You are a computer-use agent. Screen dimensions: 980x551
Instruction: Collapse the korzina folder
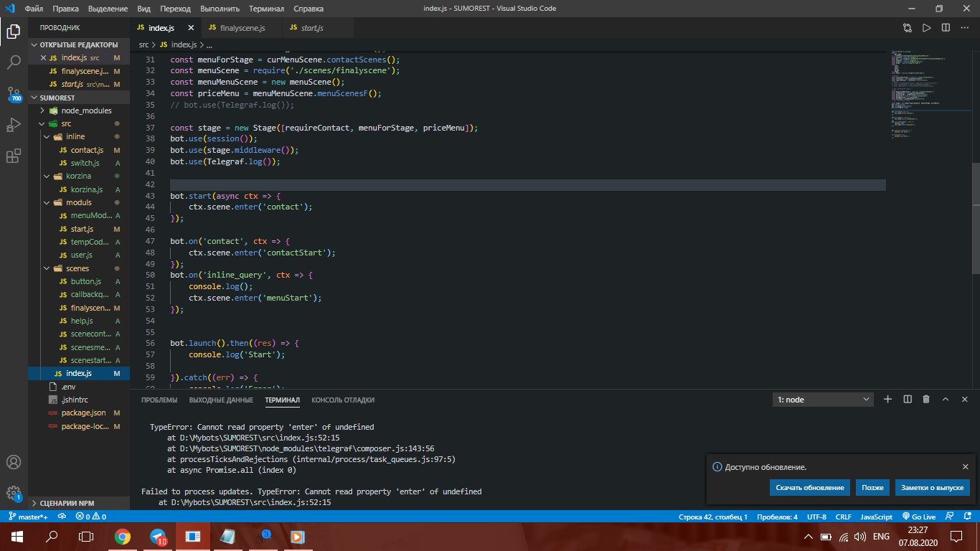(x=79, y=176)
